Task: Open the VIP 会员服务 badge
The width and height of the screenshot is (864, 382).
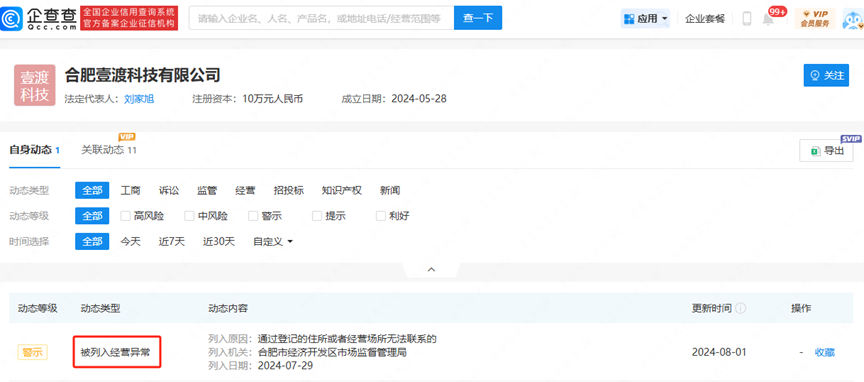Action: [815, 19]
